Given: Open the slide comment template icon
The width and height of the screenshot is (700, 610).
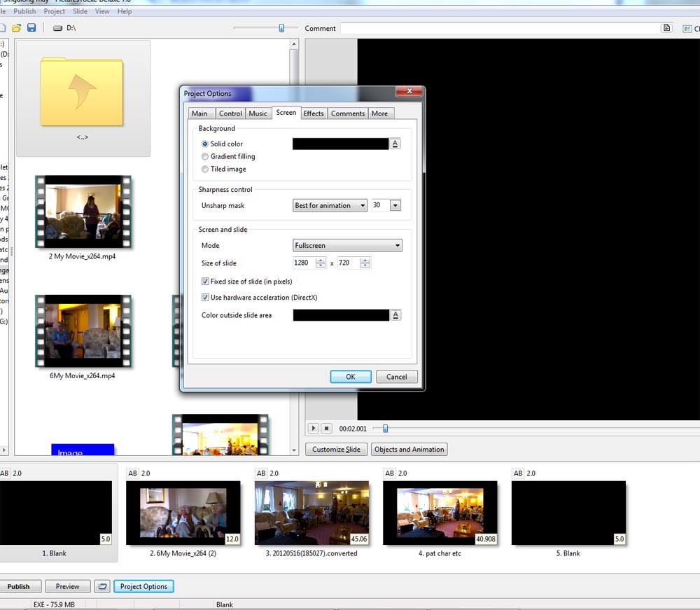Looking at the screenshot, I should 666,28.
